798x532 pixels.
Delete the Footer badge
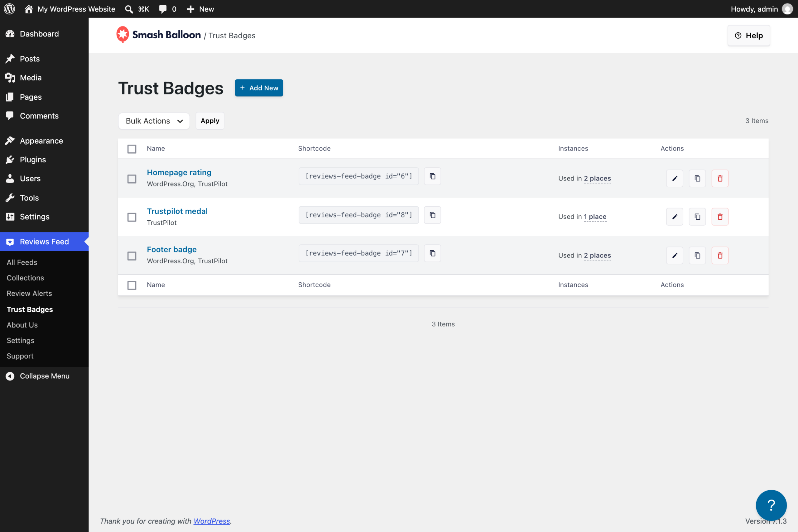pos(720,256)
